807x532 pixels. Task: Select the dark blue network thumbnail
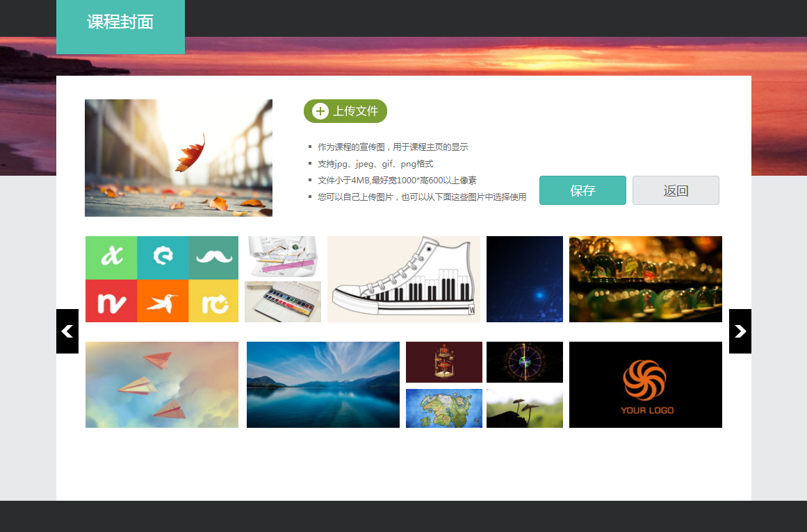pyautogui.click(x=525, y=279)
